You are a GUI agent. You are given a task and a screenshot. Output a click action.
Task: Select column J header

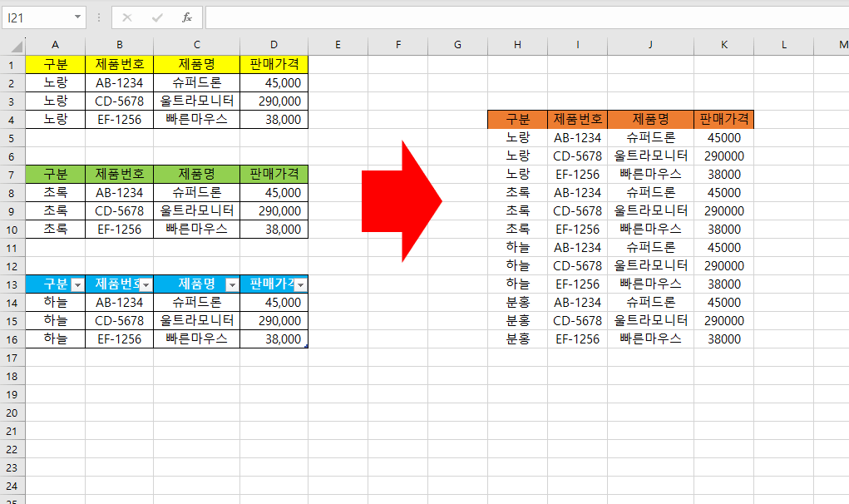650,45
